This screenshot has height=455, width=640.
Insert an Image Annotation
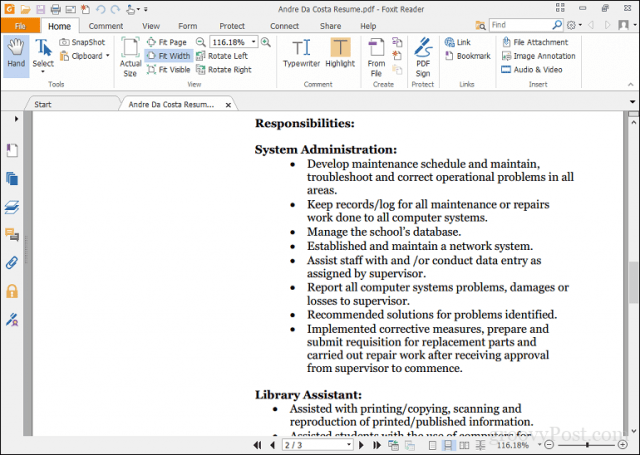pos(538,56)
